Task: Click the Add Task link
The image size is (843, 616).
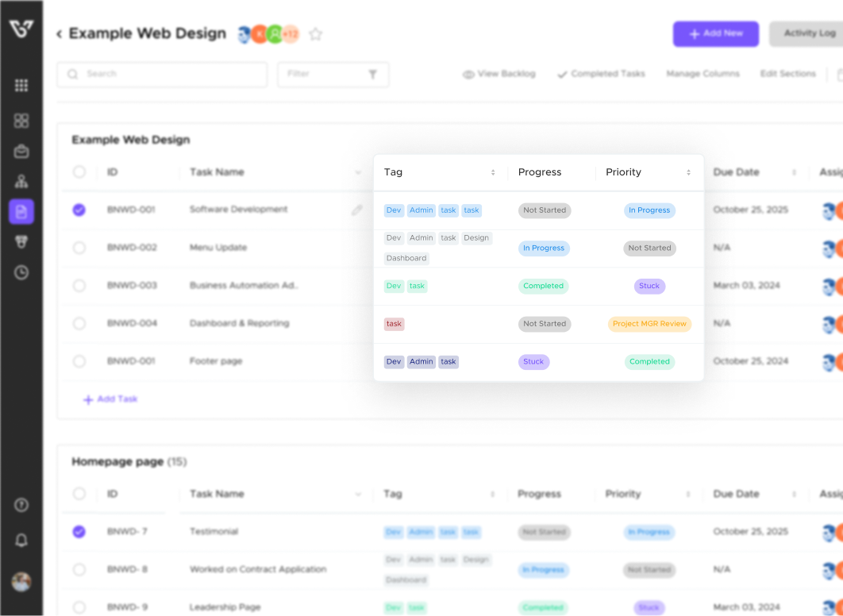Action: tap(110, 399)
